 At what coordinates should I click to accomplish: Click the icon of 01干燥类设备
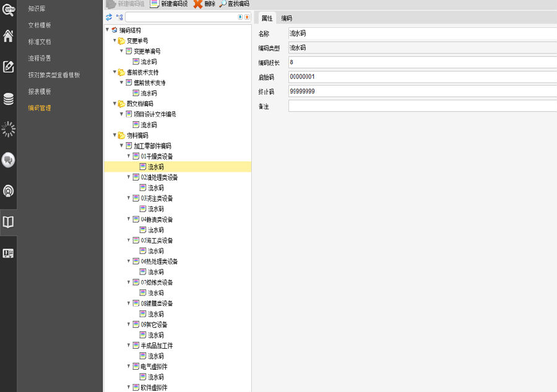coord(136,156)
